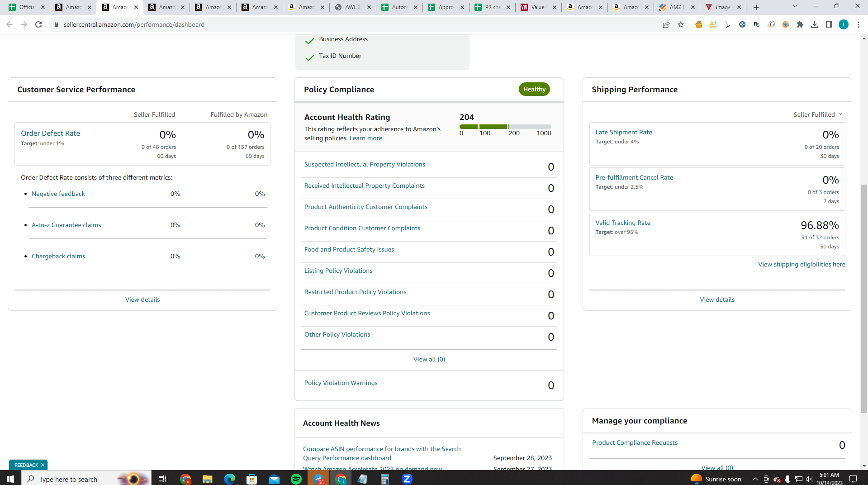Screen dimensions: 868x485
Task: Open the Order Defect Rate link
Action: [50, 133]
